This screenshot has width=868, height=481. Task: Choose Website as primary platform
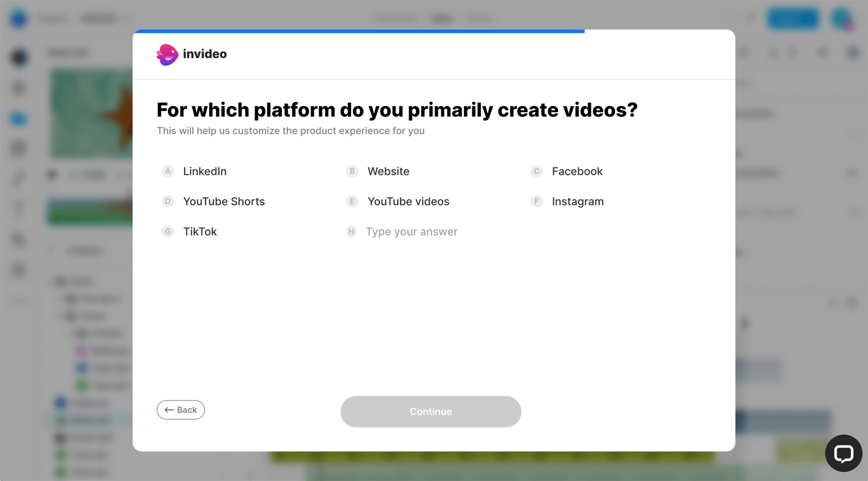click(x=378, y=171)
